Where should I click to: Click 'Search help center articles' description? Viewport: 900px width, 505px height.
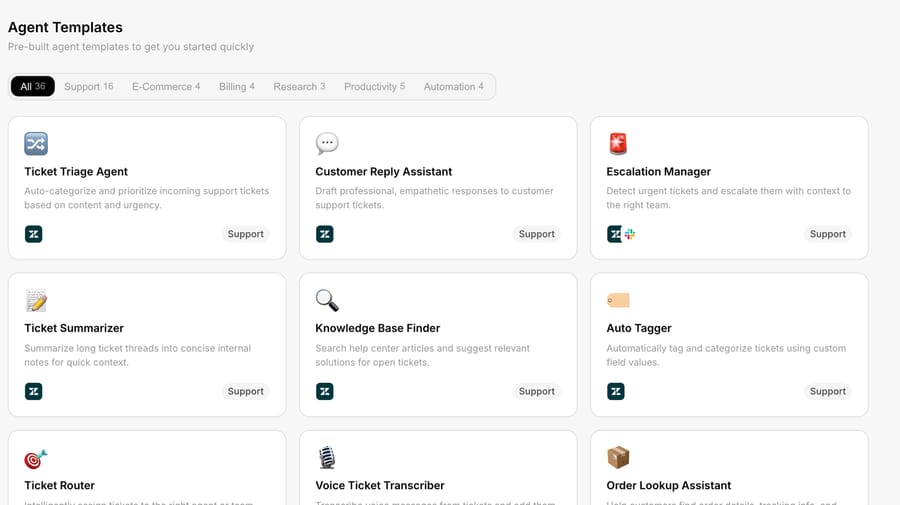click(422, 355)
